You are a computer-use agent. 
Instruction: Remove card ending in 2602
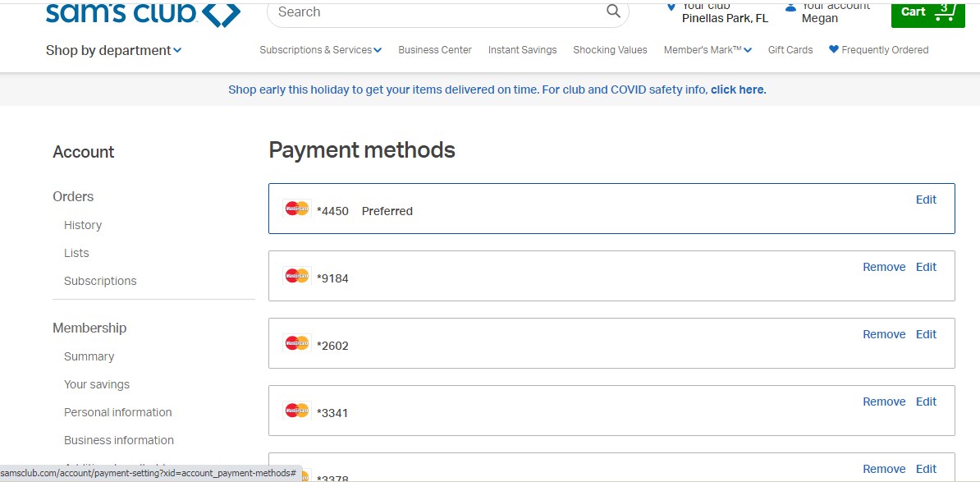click(884, 334)
